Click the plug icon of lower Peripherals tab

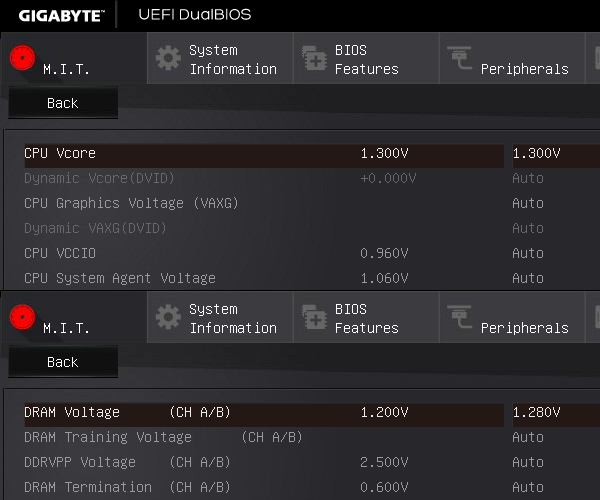tap(459, 317)
